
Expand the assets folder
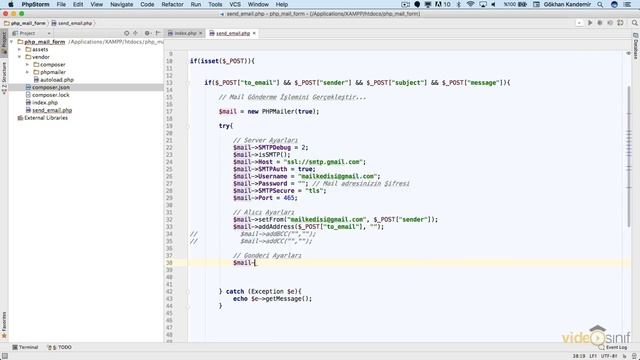[20, 49]
